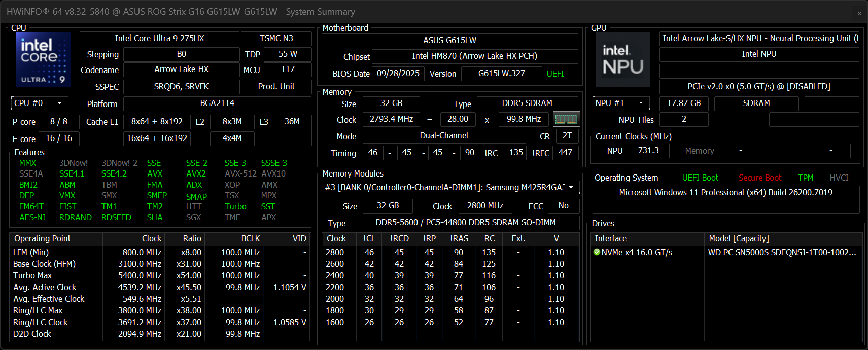This screenshot has width=868, height=350.
Task: Select the 2800 clock memory timing row
Action: click(x=450, y=252)
